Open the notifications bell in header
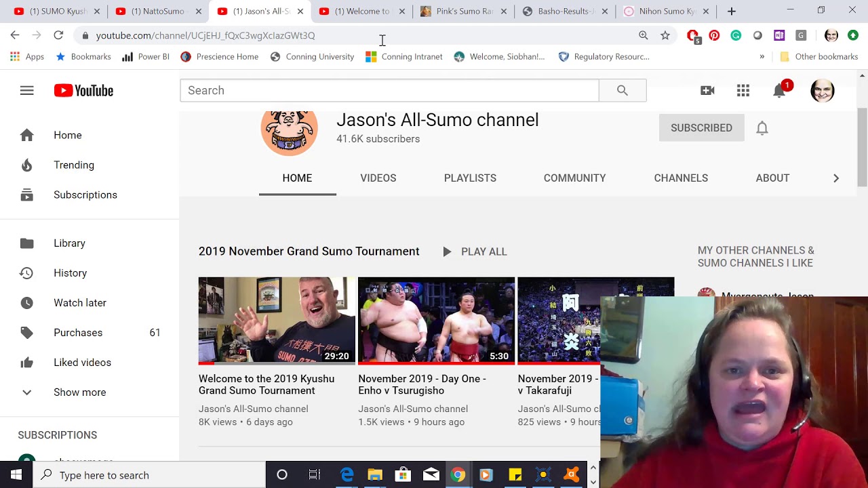Image resolution: width=868 pixels, height=488 pixels. coord(779,91)
